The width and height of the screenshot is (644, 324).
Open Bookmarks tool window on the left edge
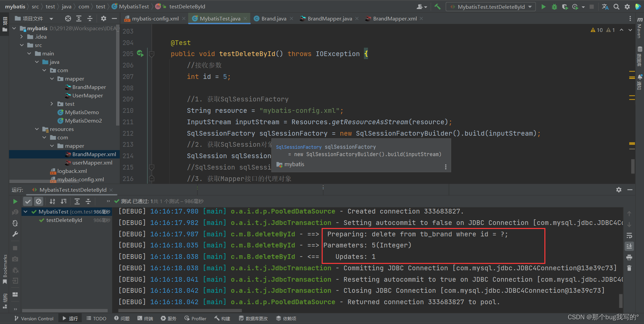tap(5, 269)
